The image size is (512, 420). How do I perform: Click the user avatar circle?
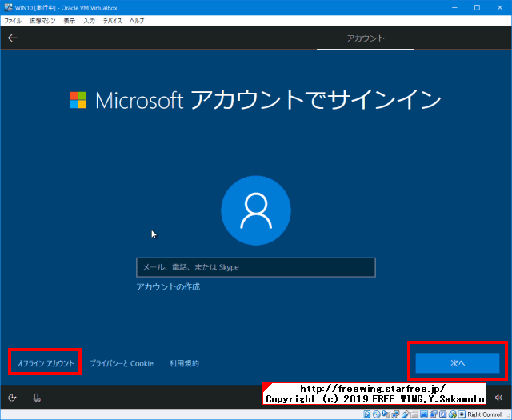coord(256,210)
